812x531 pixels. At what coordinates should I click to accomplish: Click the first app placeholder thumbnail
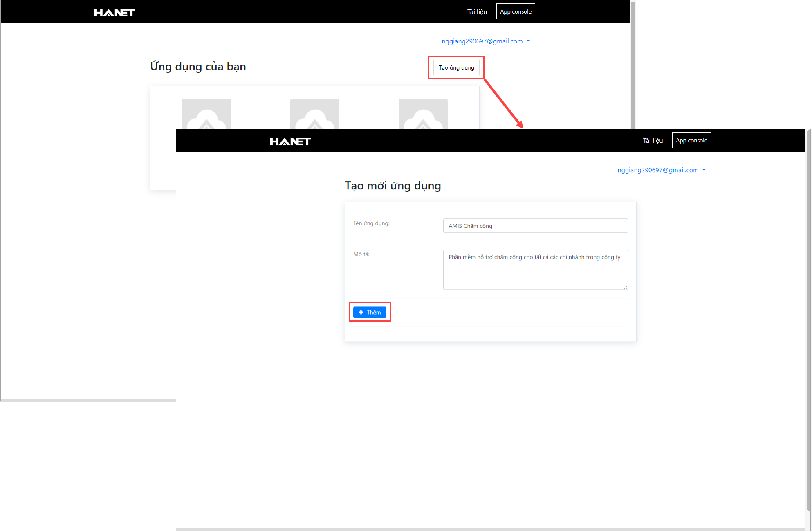(x=206, y=114)
